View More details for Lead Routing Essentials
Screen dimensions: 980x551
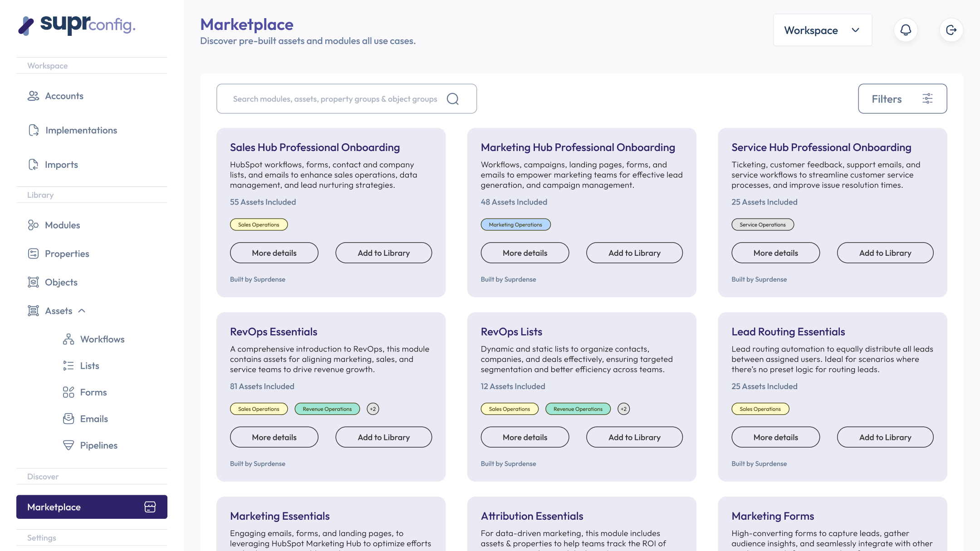tap(775, 437)
